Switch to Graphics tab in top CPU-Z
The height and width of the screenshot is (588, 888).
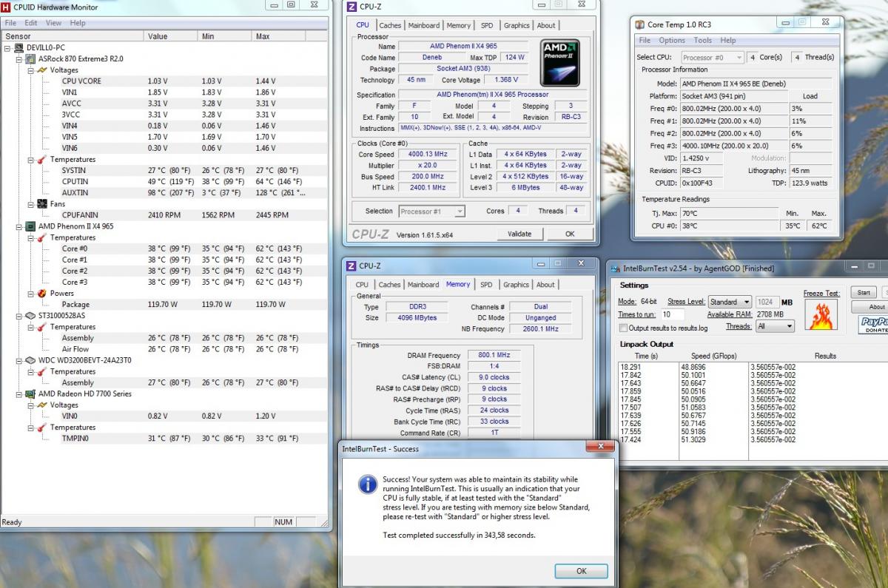pos(517,25)
